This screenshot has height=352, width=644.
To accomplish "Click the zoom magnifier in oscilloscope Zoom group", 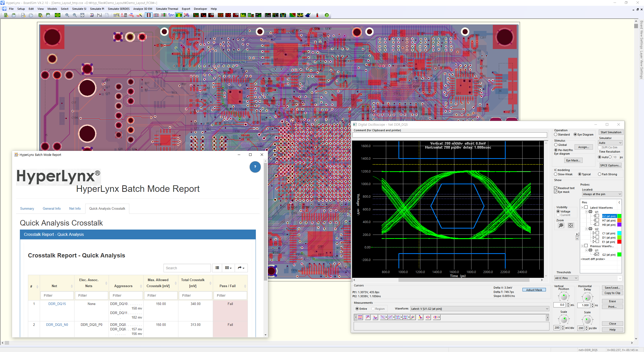I will click(561, 226).
